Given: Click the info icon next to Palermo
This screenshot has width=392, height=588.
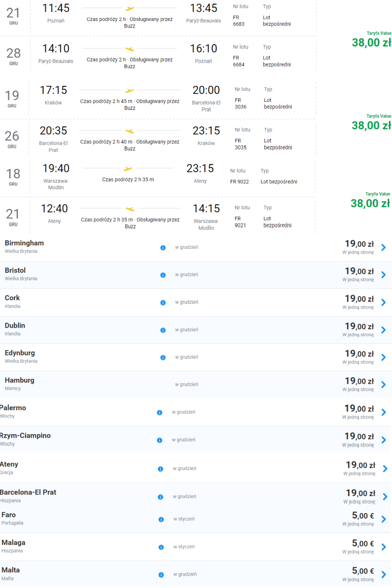Looking at the screenshot, I should tap(160, 413).
